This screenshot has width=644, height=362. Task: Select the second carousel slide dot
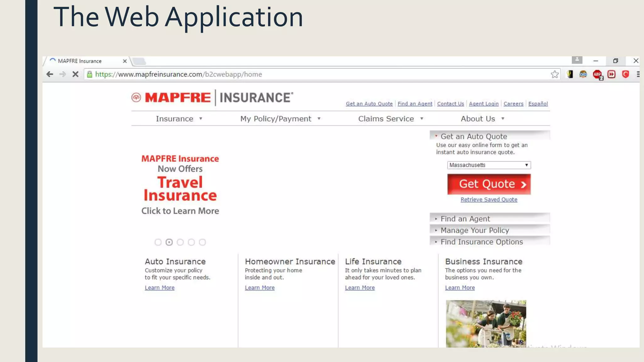coord(169,242)
